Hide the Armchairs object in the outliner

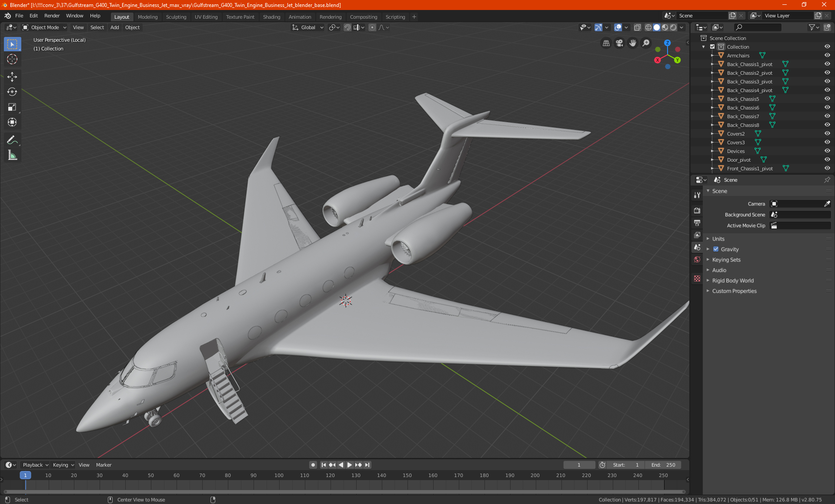click(827, 56)
